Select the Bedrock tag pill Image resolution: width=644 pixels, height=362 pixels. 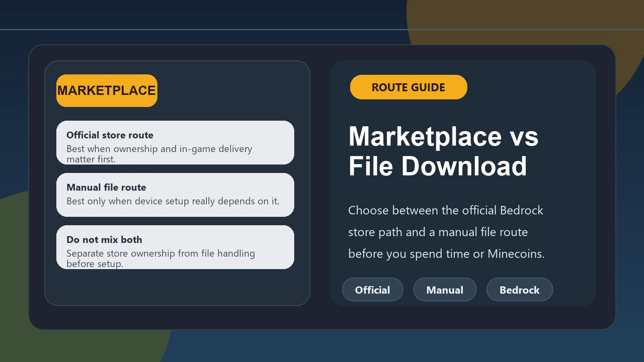pyautogui.click(x=520, y=290)
